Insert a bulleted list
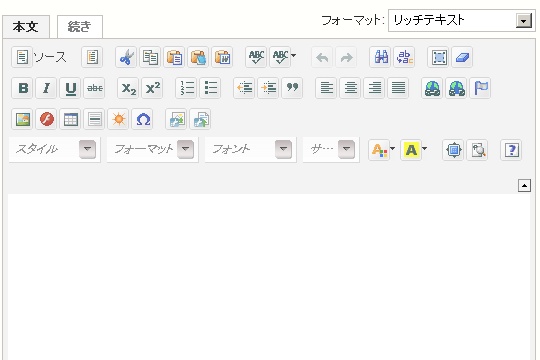 click(210, 88)
